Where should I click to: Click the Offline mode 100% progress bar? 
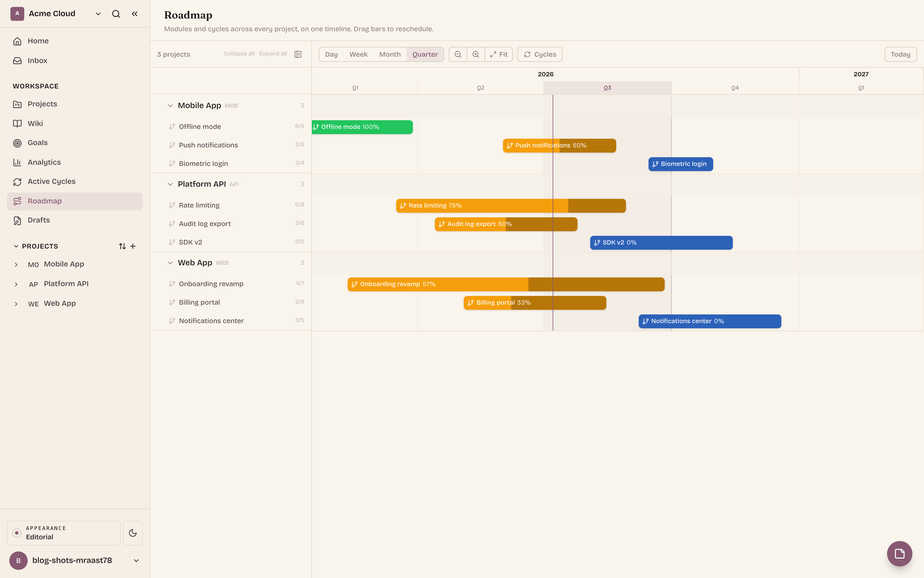tap(362, 127)
